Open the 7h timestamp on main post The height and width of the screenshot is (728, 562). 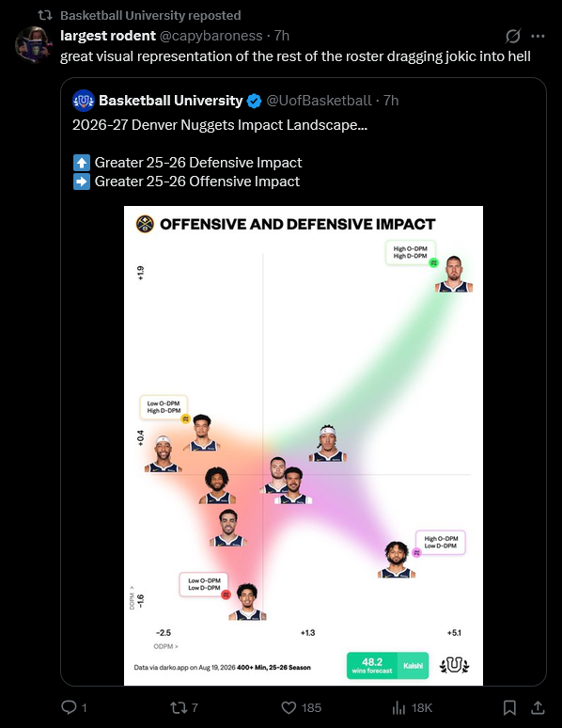tap(282, 36)
